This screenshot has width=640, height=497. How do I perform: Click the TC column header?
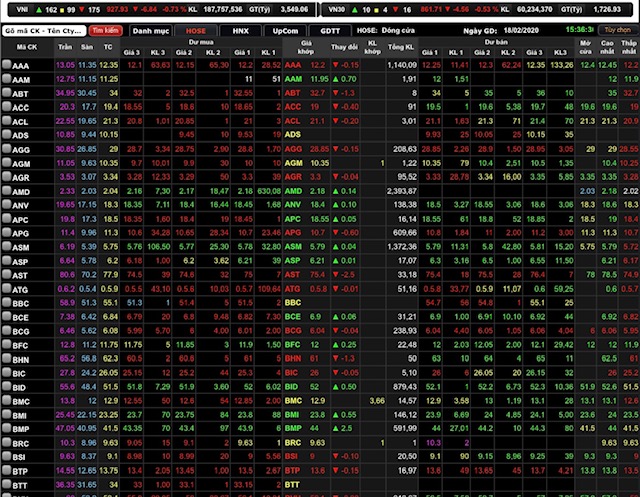[108, 47]
